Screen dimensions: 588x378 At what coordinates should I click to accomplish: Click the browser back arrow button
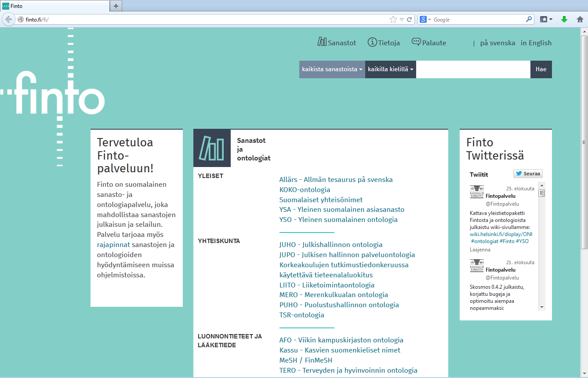pos(8,19)
